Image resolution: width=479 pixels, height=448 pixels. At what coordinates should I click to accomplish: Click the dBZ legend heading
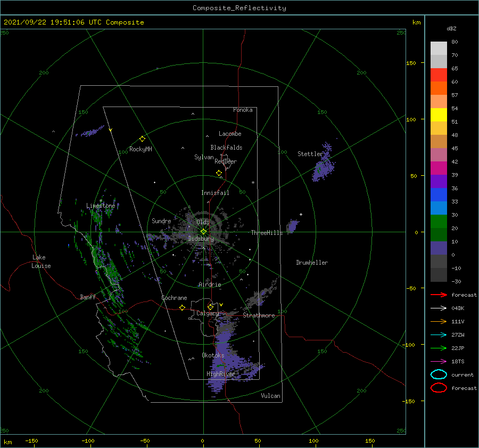(451, 28)
